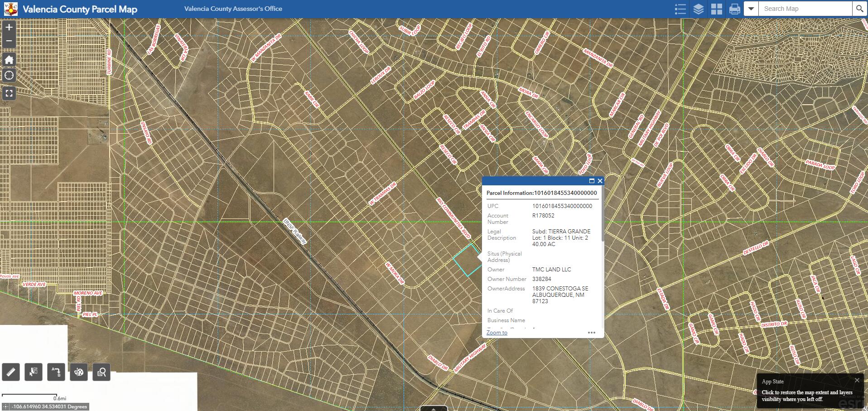This screenshot has width=868, height=411.
Task: Click into the Search Map field
Action: click(804, 9)
